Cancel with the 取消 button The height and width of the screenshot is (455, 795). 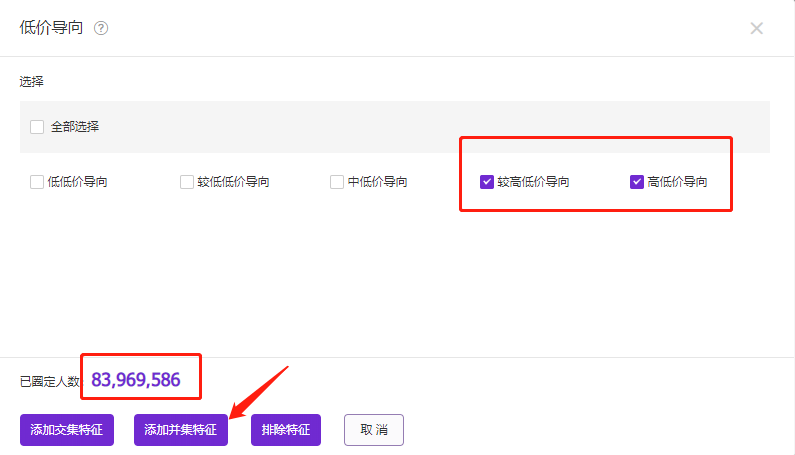(374, 430)
